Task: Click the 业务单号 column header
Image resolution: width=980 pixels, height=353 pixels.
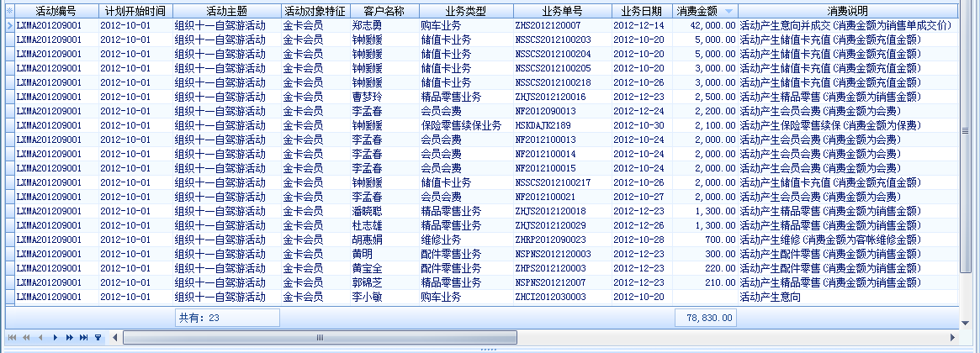Action: [x=563, y=11]
